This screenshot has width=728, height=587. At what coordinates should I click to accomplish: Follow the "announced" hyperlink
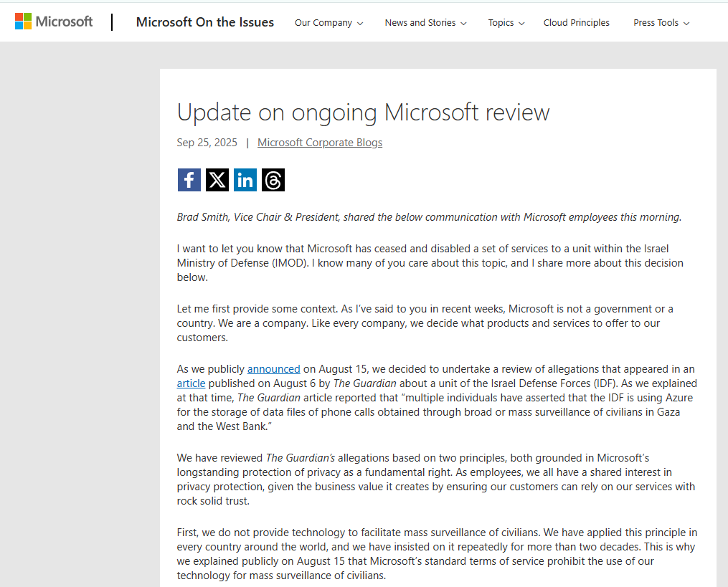coord(273,369)
